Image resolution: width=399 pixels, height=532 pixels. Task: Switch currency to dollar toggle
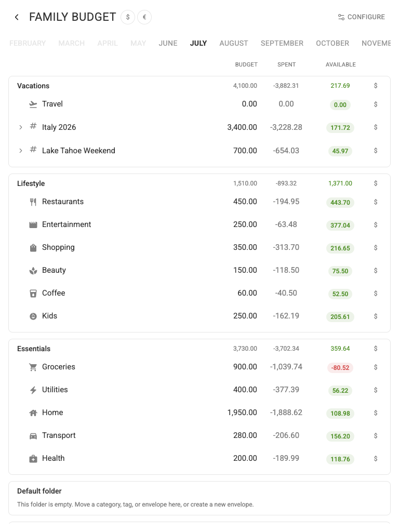pyautogui.click(x=128, y=17)
